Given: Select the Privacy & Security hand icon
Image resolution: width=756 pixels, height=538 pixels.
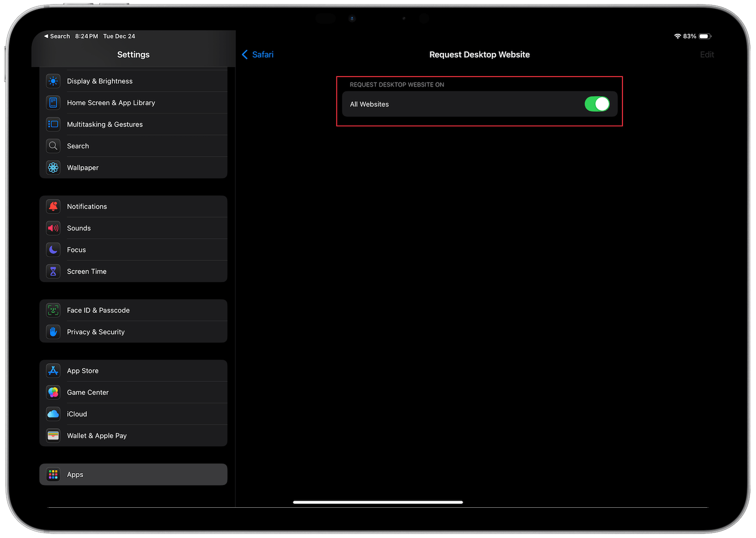Looking at the screenshot, I should point(53,331).
